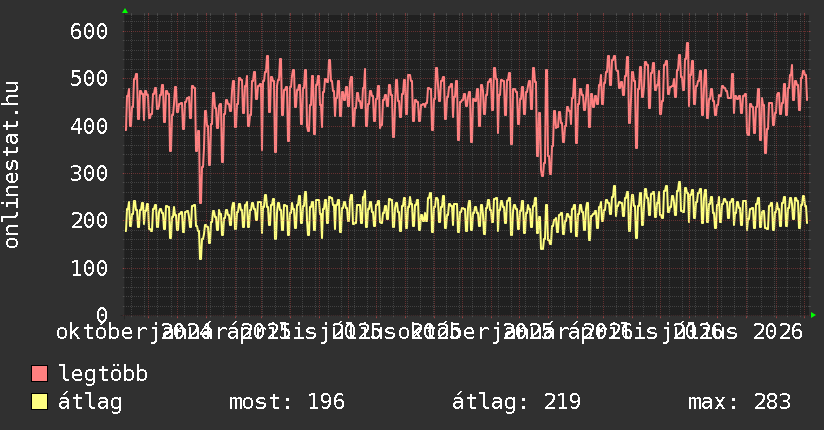Click the 'max: 283' statistic
The image size is (824, 430).
pos(739,402)
